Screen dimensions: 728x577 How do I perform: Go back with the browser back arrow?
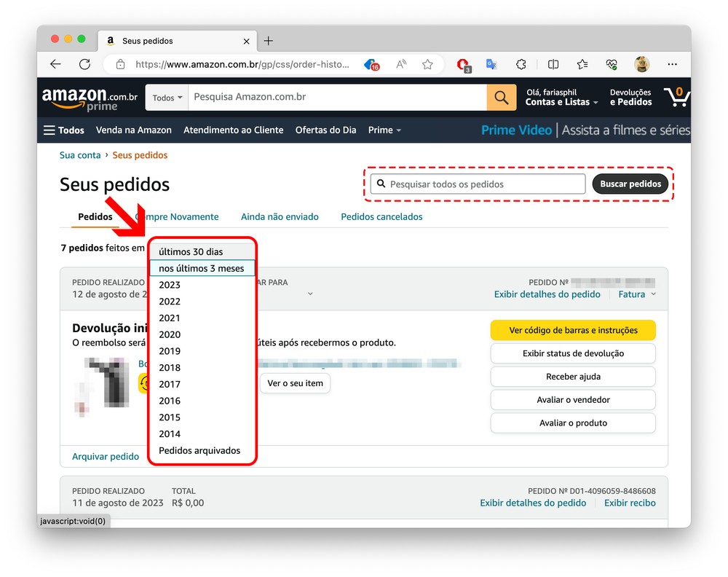click(55, 64)
